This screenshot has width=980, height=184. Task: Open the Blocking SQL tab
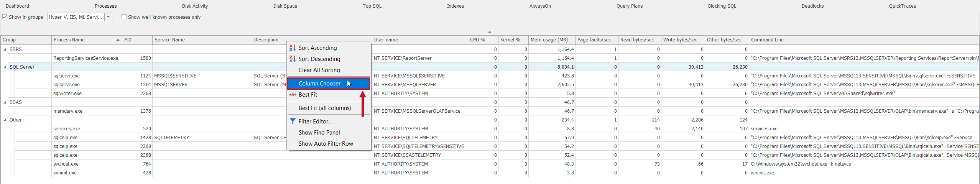click(722, 6)
